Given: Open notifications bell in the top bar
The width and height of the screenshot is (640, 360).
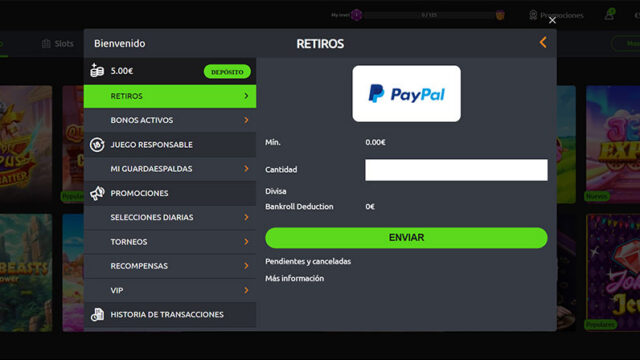Looking at the screenshot, I should (609, 15).
